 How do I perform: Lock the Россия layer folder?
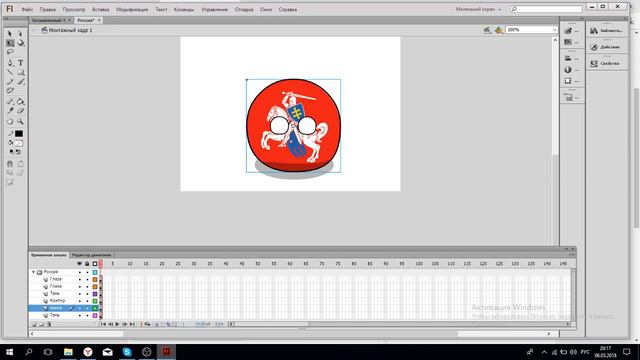click(87, 272)
